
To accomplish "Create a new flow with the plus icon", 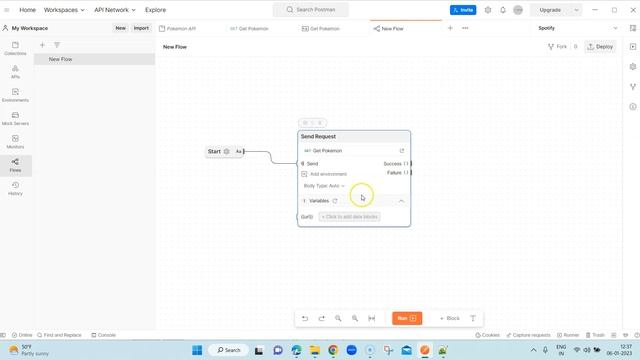I will pyautogui.click(x=42, y=45).
